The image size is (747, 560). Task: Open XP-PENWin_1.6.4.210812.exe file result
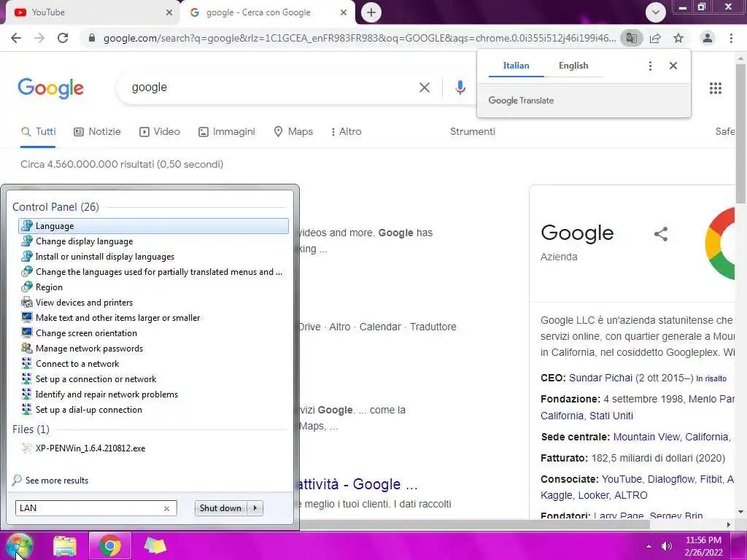pos(153,448)
